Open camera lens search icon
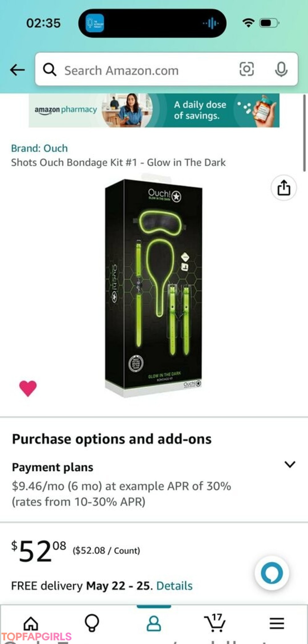The height and width of the screenshot is (644, 308). [246, 69]
